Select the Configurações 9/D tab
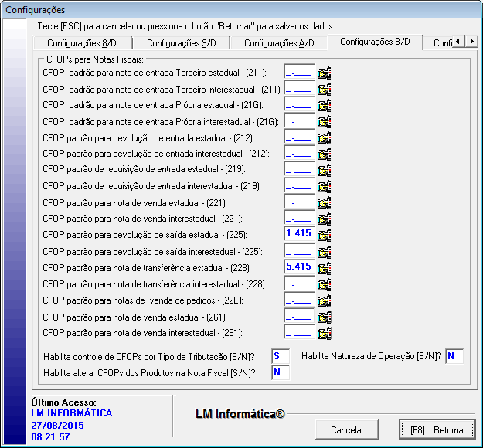The width and height of the screenshot is (483, 448). [x=182, y=42]
